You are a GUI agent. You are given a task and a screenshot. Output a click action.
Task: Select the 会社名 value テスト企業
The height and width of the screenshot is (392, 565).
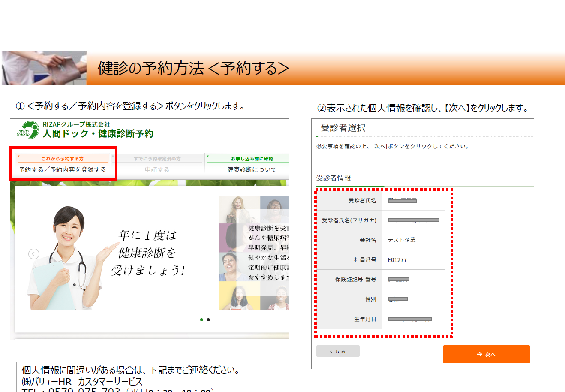point(401,240)
